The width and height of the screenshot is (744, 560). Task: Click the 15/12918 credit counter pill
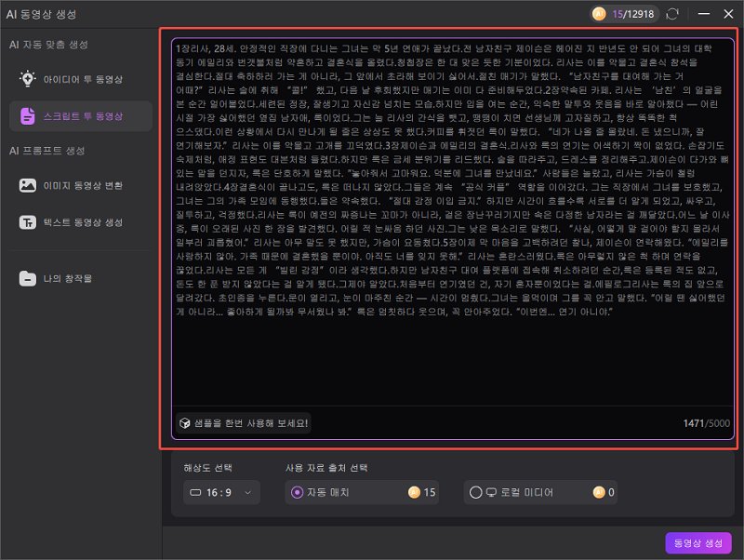[623, 13]
